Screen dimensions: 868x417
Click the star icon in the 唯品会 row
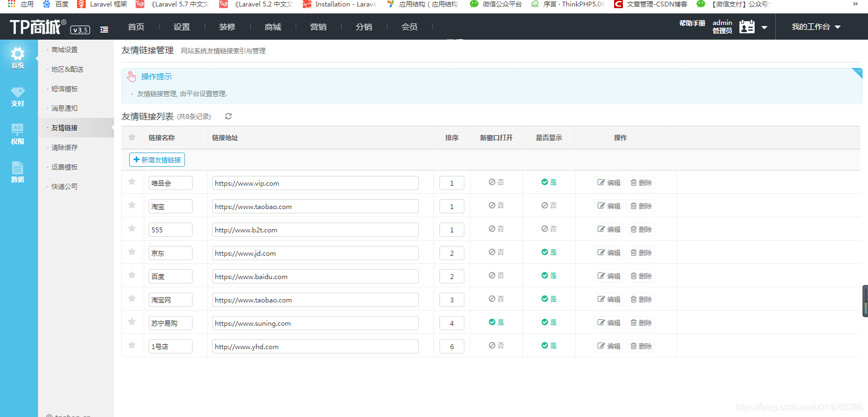[x=132, y=182]
